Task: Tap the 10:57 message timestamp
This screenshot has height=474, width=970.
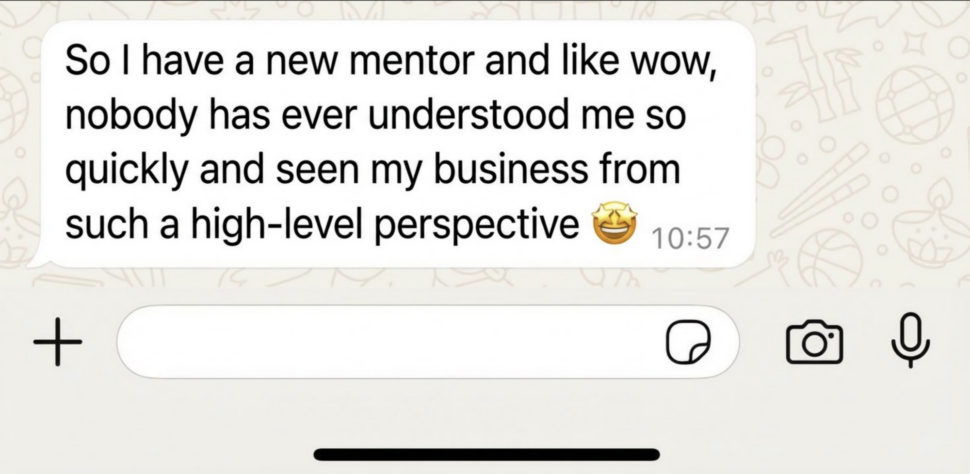Action: (690, 238)
